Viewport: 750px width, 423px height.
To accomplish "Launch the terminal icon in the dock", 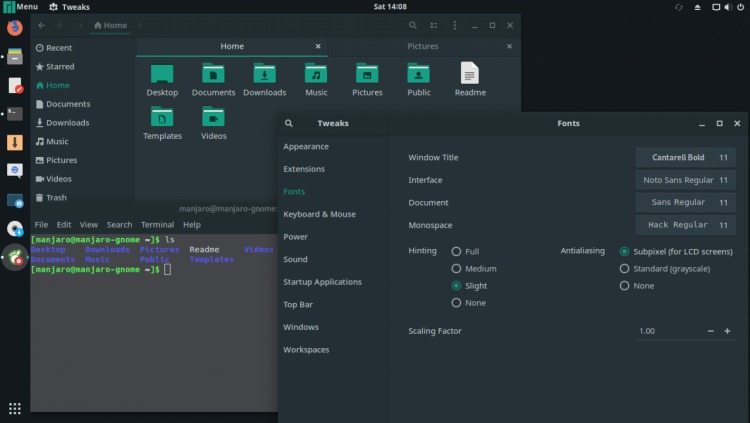I will (15, 114).
